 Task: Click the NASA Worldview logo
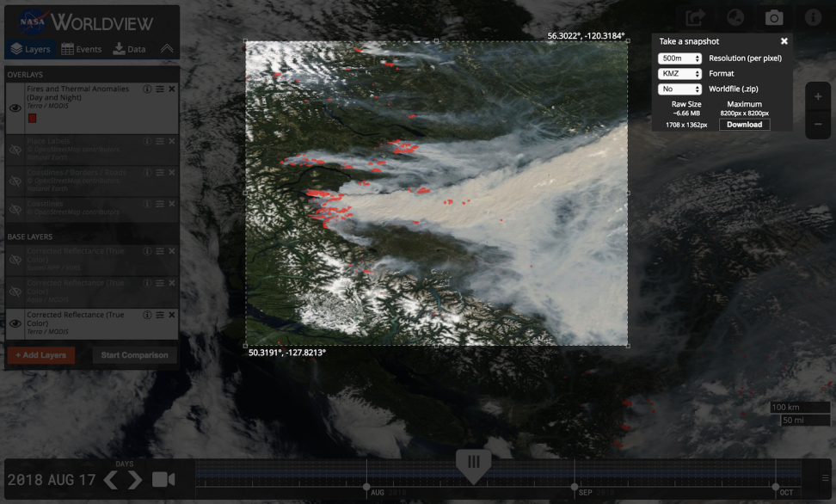click(x=85, y=22)
